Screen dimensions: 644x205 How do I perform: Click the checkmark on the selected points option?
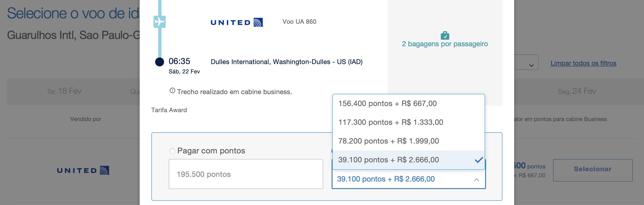pyautogui.click(x=479, y=160)
